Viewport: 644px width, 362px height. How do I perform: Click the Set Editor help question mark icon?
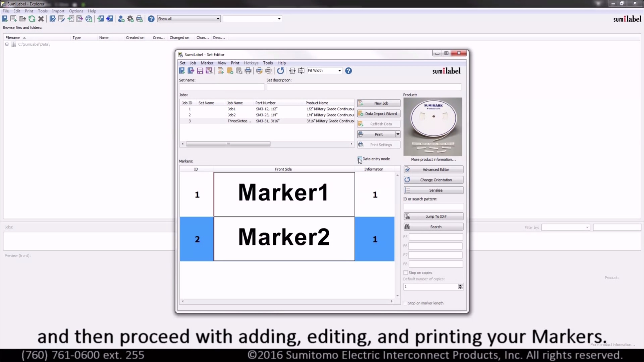(348, 71)
